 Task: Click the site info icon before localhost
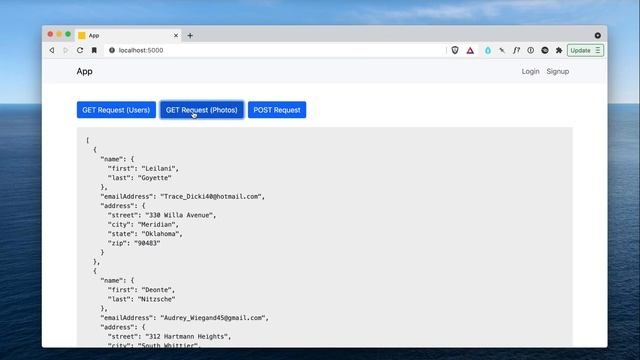point(112,50)
